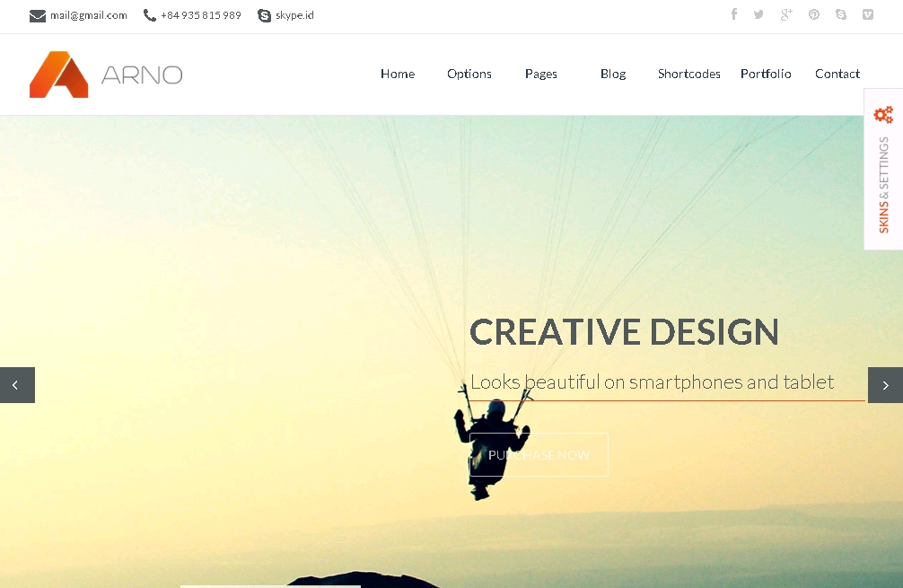Click the envelope mail icon
Viewport: 903px width, 588px height.
pos(38,15)
